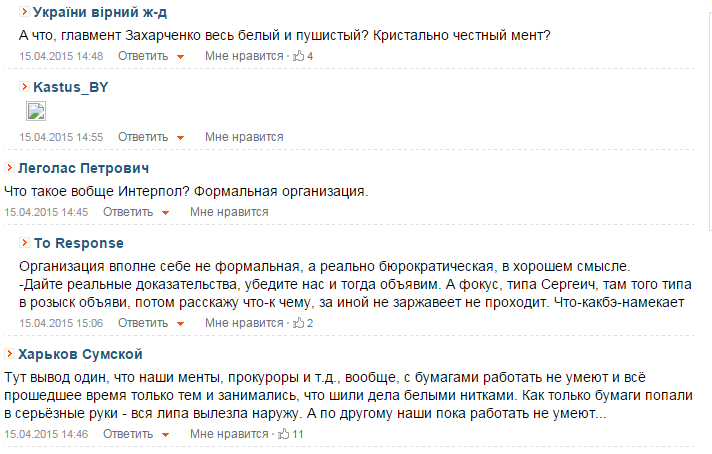Click thumbs-up icon on Харьков Сумской comment
Screen dimensions: 712x454
pyautogui.click(x=283, y=434)
